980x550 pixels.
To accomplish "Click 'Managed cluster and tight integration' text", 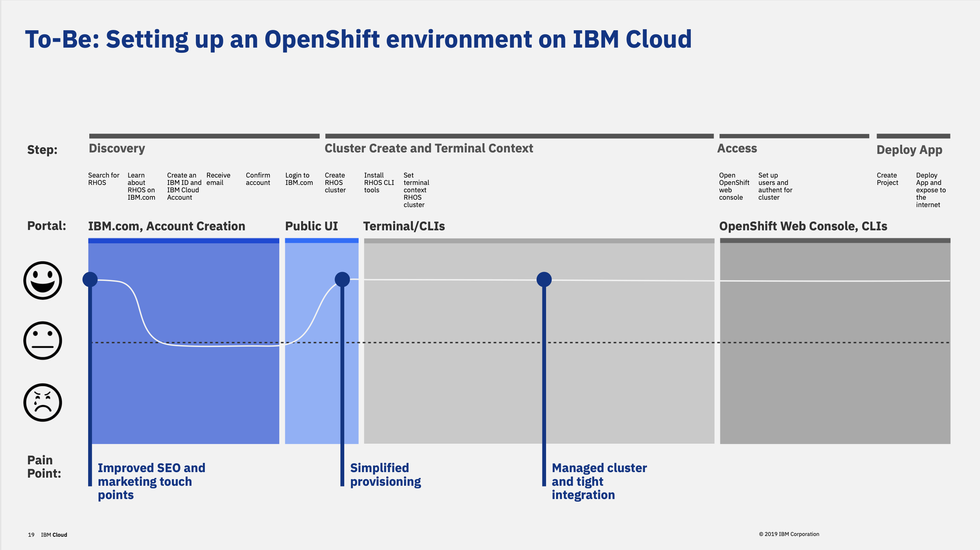I will pyautogui.click(x=599, y=481).
